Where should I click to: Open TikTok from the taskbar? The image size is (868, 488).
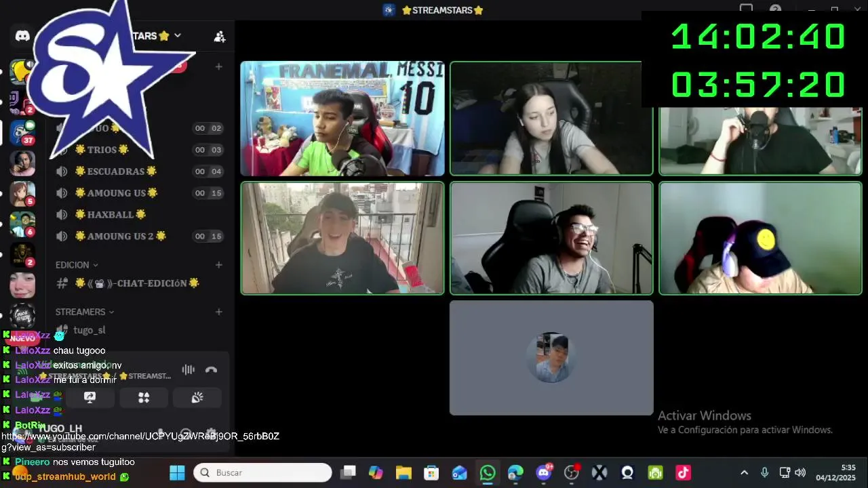(x=683, y=472)
